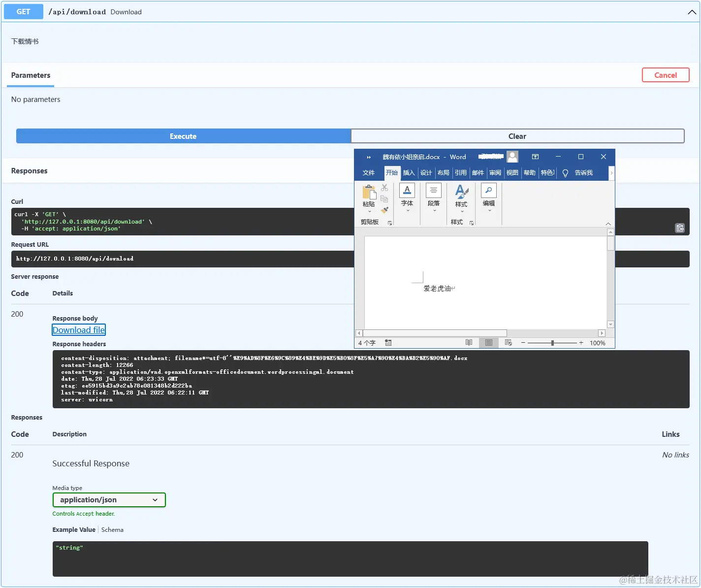701x588 pixels.
Task: Click the zoom out minus icon
Action: coord(523,343)
